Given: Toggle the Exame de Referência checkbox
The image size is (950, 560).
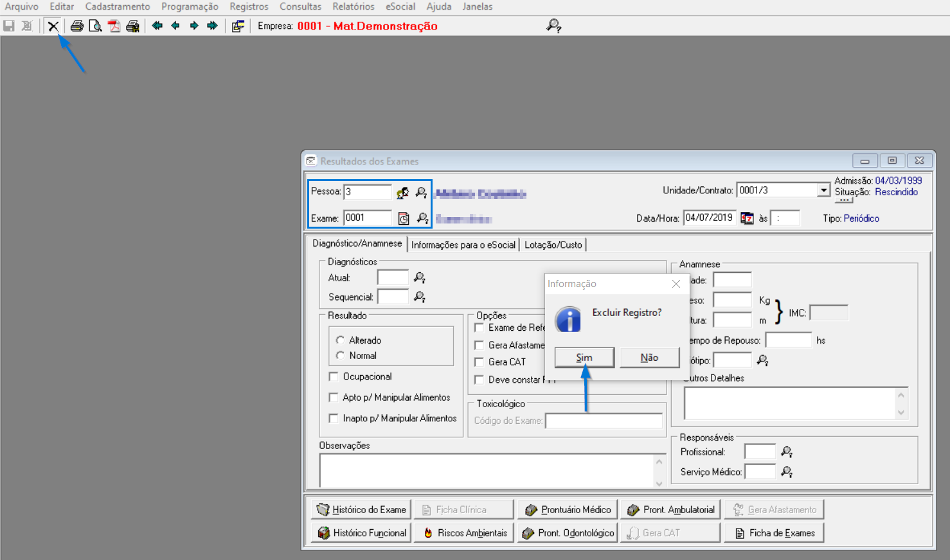Looking at the screenshot, I should point(479,328).
